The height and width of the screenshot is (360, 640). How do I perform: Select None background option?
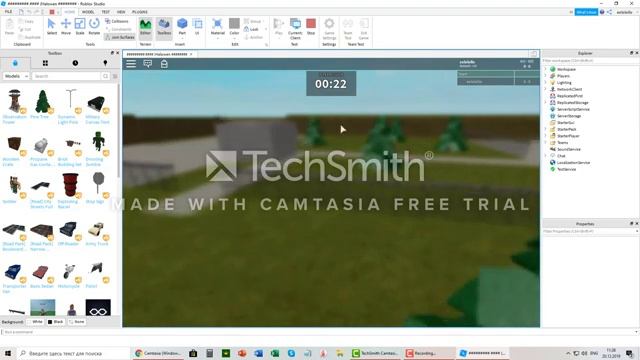coord(76,322)
